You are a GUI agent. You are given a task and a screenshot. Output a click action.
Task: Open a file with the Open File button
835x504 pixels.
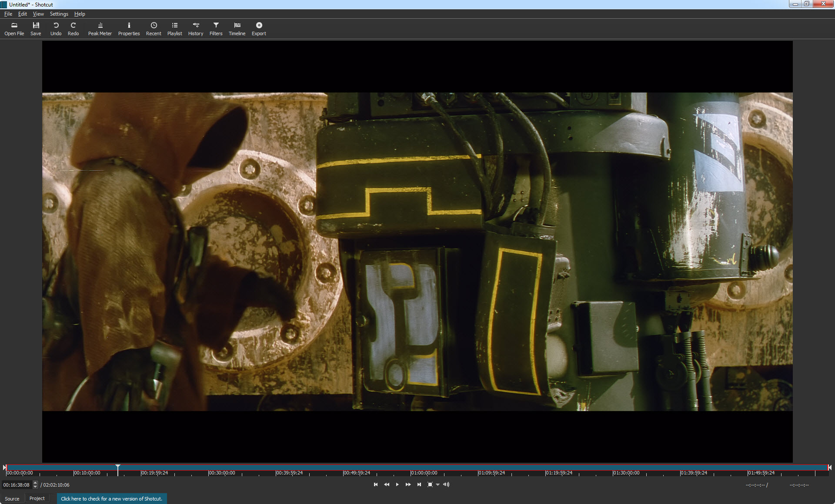pos(14,29)
